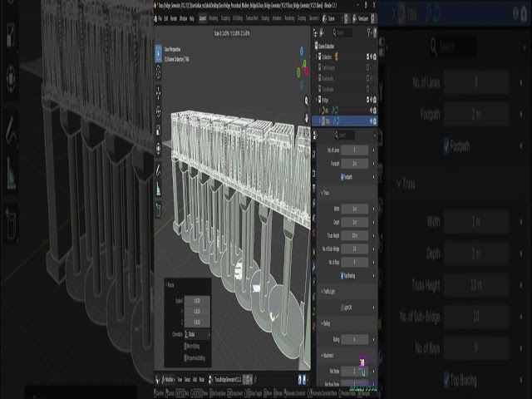Click the outliner display mode icon
The width and height of the screenshot is (532, 399).
(322, 32)
